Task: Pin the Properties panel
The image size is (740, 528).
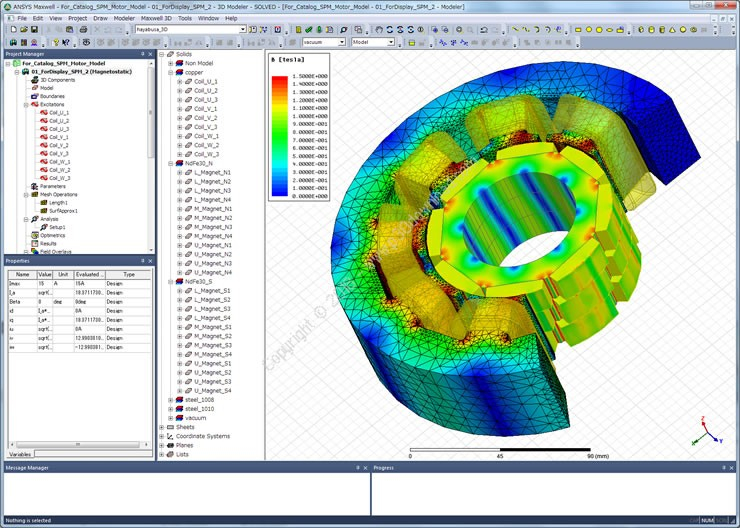Action: (x=143, y=261)
